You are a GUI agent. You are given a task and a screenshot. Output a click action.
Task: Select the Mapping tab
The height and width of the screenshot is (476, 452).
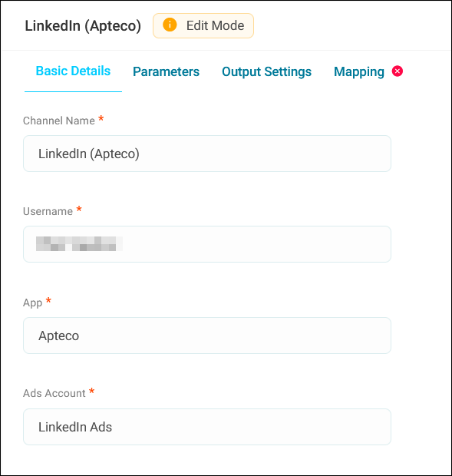tap(359, 72)
